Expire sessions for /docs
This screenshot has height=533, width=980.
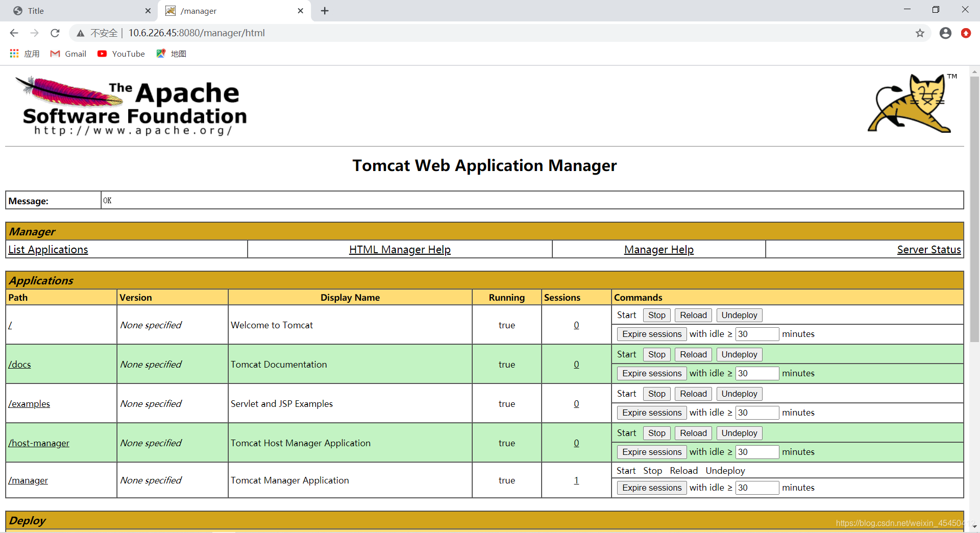tap(652, 374)
